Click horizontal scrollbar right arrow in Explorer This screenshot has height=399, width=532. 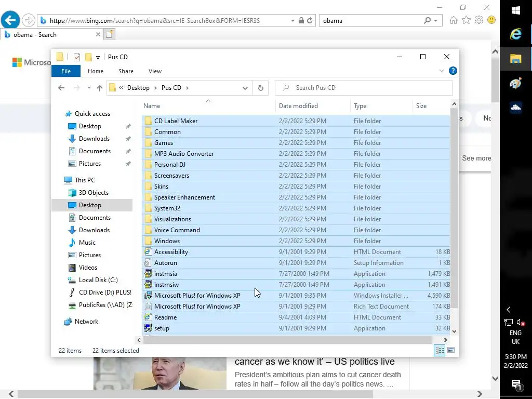(445, 340)
